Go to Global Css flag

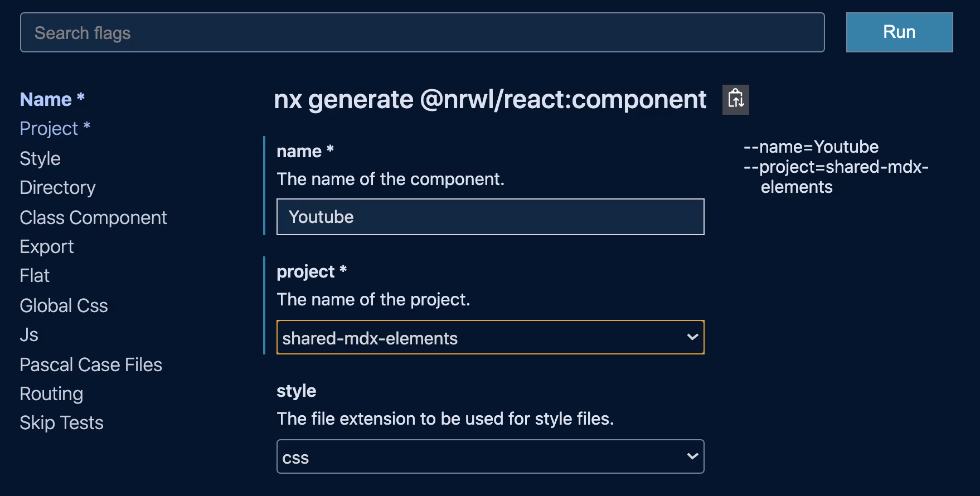click(x=64, y=305)
